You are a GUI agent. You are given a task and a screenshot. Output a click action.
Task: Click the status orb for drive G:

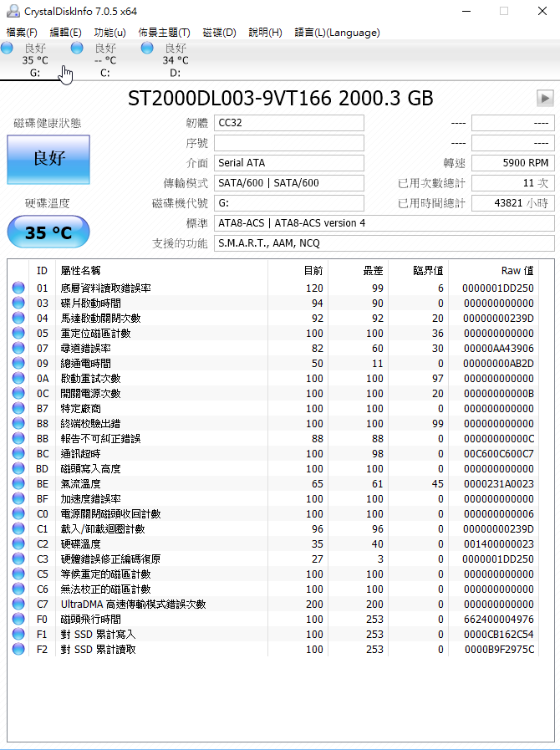coord(8,49)
